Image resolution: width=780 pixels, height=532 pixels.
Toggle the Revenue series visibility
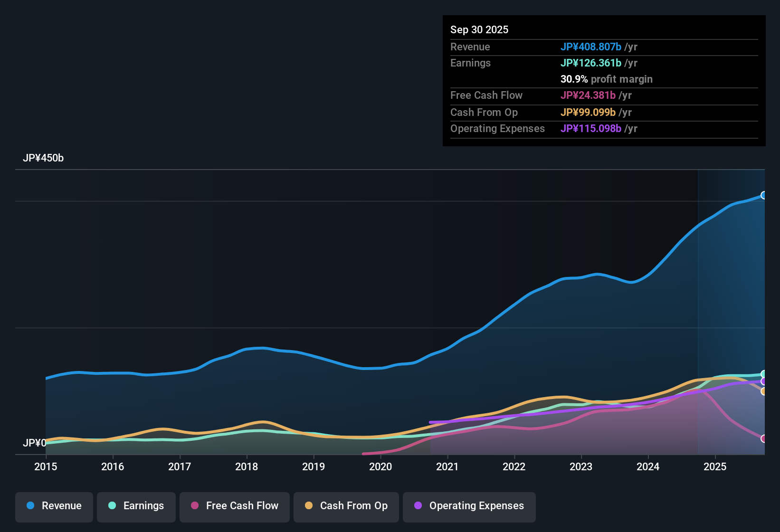coord(54,507)
